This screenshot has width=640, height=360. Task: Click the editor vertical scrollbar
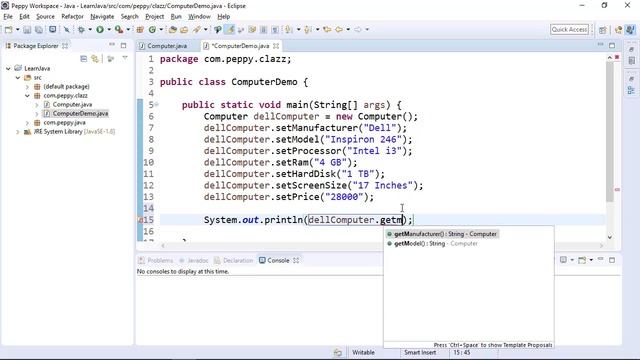tap(609, 131)
